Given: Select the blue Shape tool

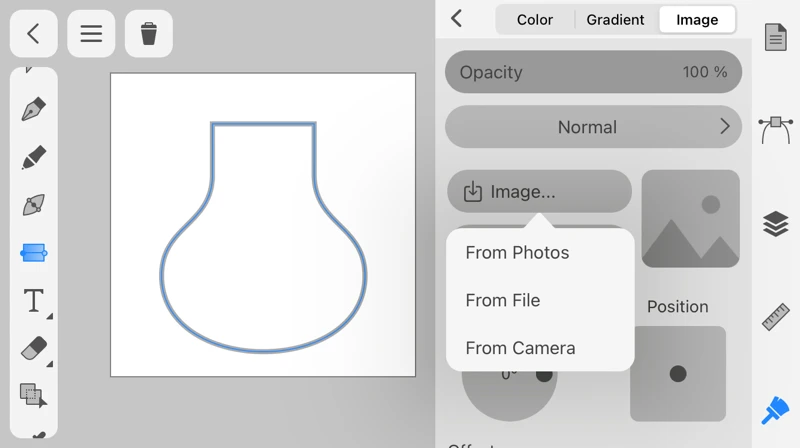Looking at the screenshot, I should pos(33,253).
